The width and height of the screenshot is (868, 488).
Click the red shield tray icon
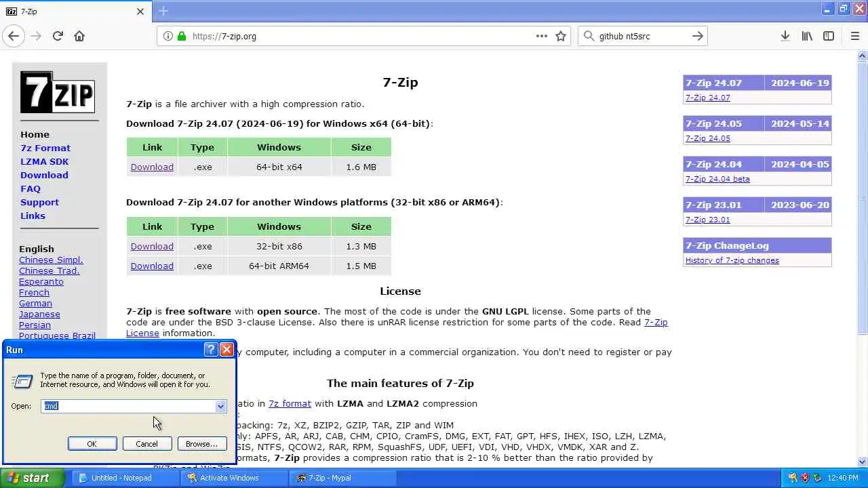pyautogui.click(x=805, y=478)
